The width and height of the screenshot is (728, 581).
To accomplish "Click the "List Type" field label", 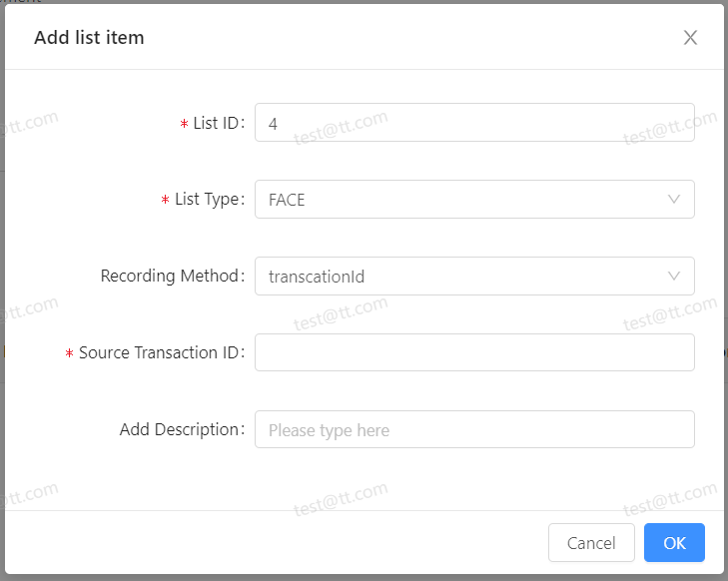I will point(207,200).
